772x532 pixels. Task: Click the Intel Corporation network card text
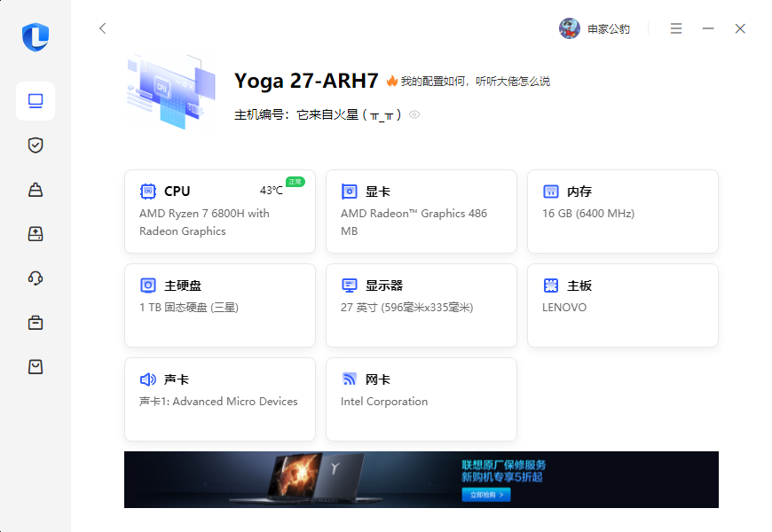[384, 401]
